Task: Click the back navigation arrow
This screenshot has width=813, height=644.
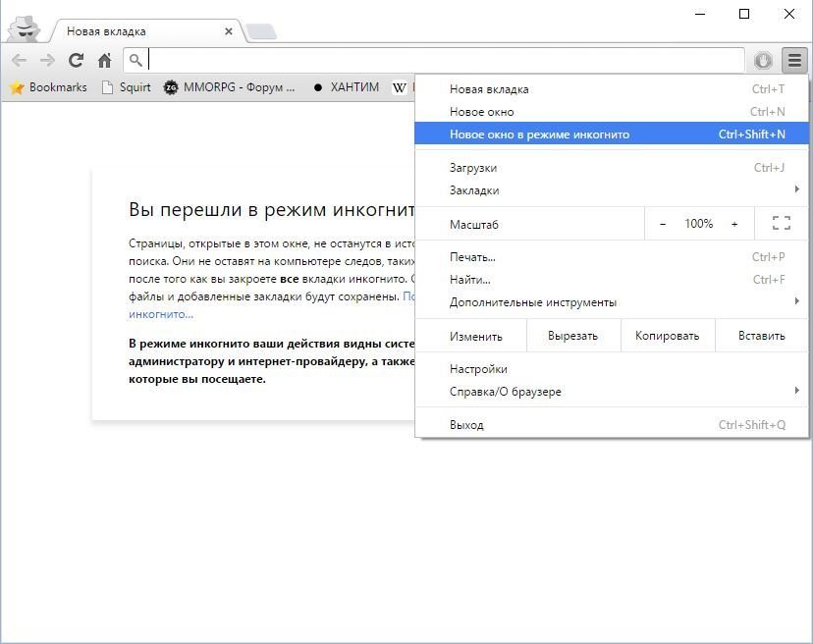Action: 19,60
